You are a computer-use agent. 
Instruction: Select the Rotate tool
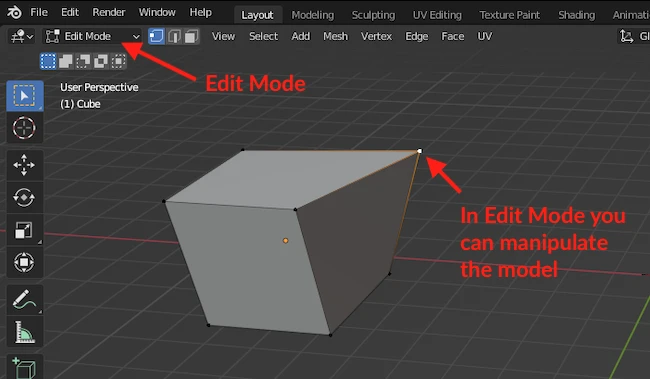[x=24, y=197]
